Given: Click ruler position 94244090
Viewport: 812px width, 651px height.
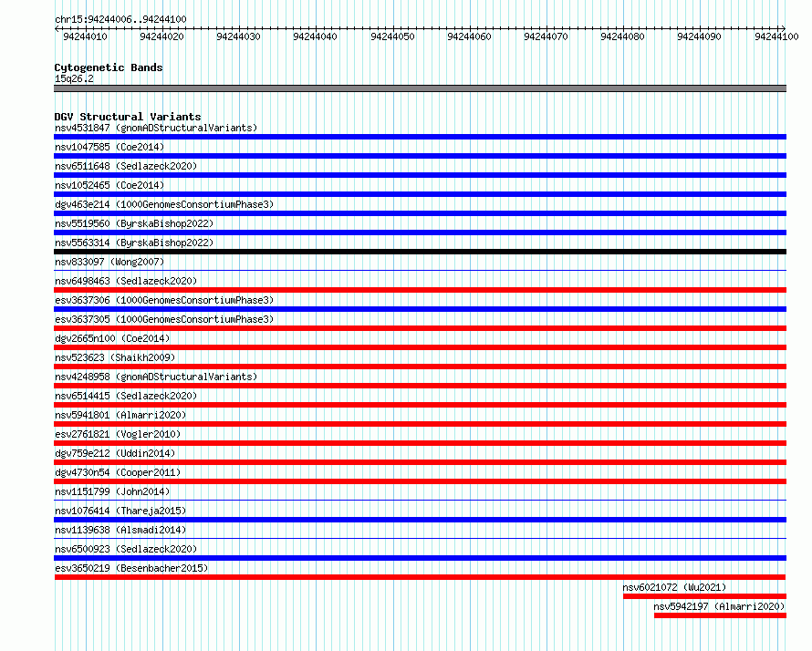Looking at the screenshot, I should click(x=699, y=36).
